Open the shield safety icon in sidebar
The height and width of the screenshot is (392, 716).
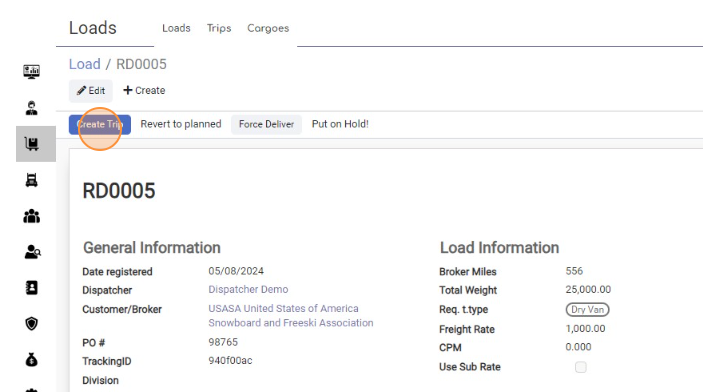[32, 324]
